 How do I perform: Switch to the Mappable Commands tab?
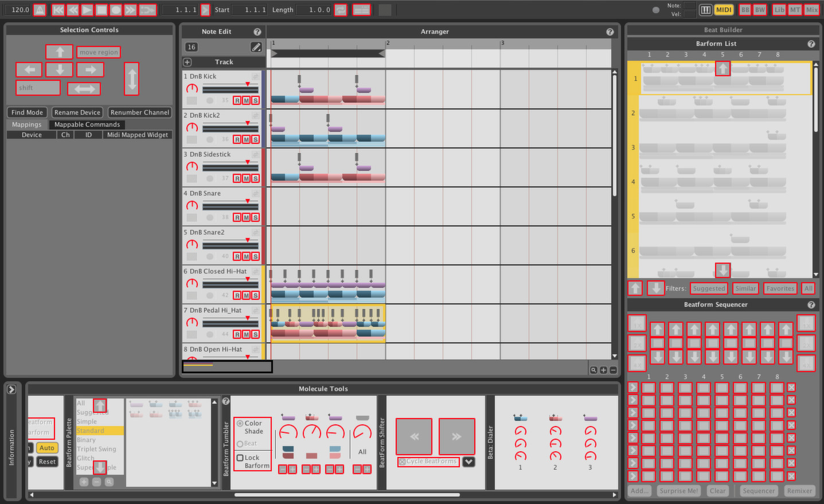click(x=87, y=124)
